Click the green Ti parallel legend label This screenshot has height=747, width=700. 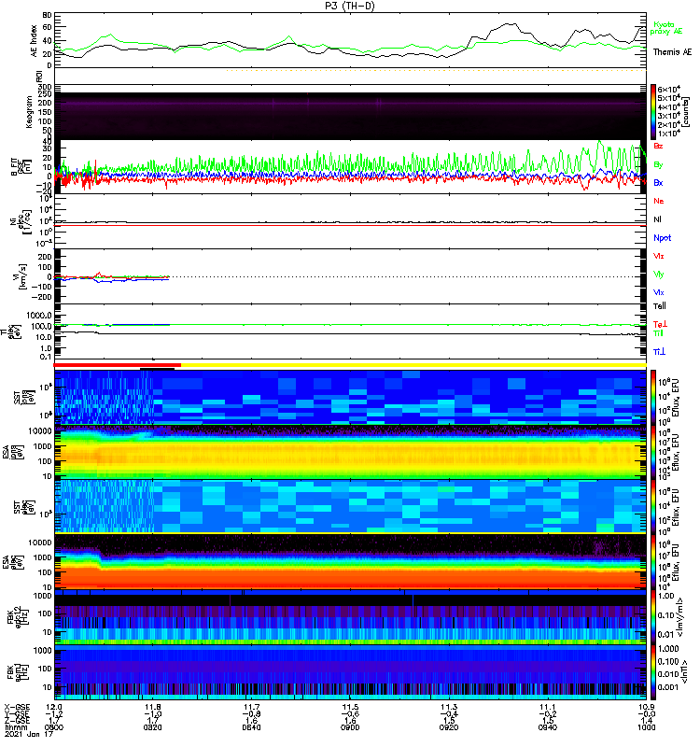[x=658, y=333]
